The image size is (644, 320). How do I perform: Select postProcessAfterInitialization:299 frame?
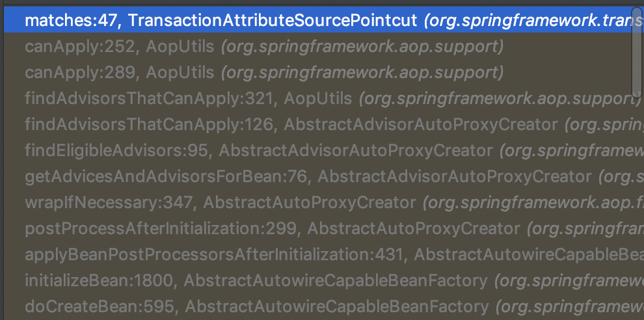163,229
